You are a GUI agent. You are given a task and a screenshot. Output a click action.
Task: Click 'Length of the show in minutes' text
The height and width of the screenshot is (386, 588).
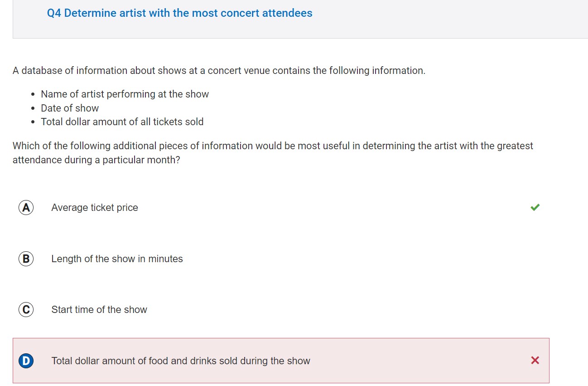pos(117,259)
